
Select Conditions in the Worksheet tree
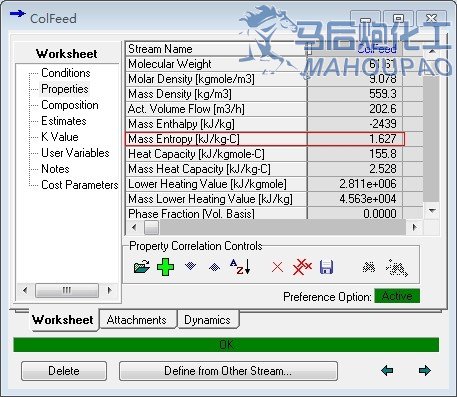coord(66,73)
